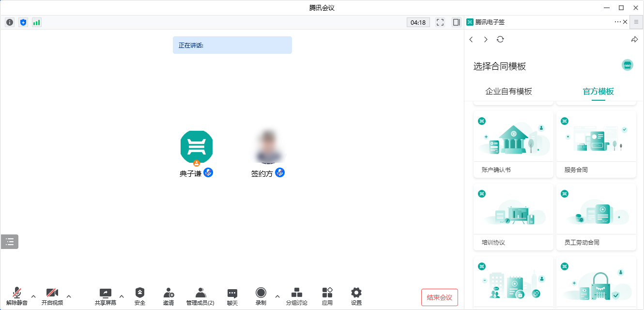The width and height of the screenshot is (644, 310).
Task: Open the 安全 security menu
Action: coord(140,296)
